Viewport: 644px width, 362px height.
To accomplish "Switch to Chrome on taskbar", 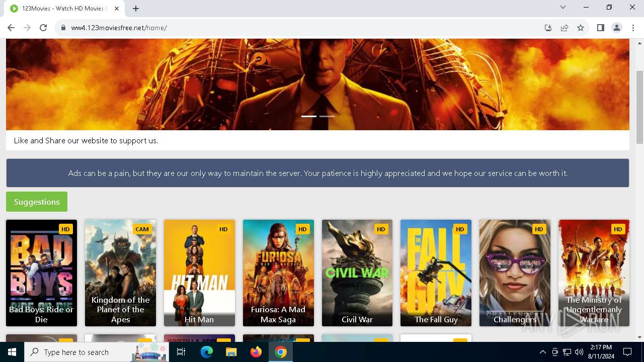I will point(281,352).
